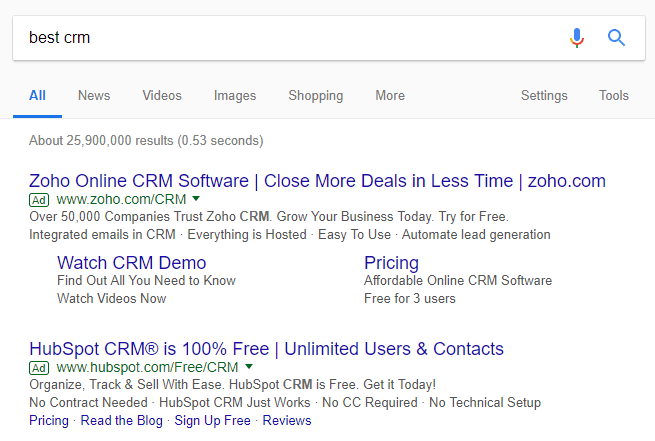This screenshot has height=441, width=655.
Task: Open the HubSpot CRM 100% Free result
Action: click(267, 349)
